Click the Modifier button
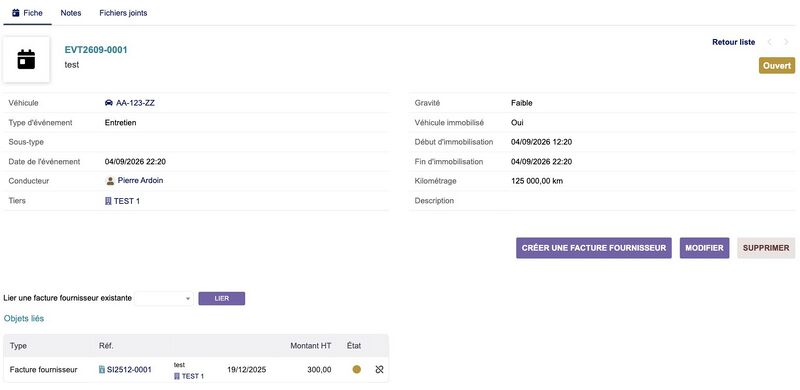 click(x=704, y=248)
